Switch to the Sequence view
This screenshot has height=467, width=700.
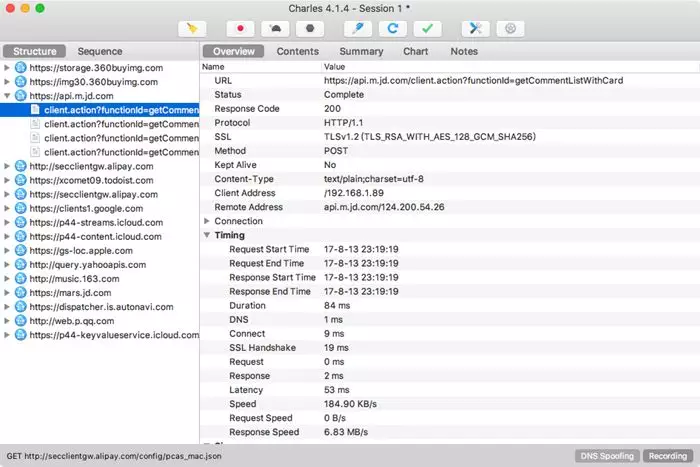(x=100, y=51)
